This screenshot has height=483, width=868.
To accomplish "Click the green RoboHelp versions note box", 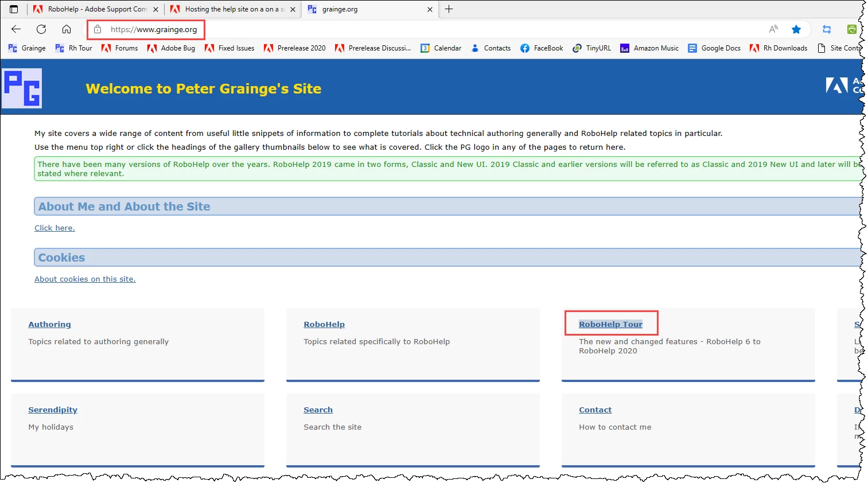I will [448, 169].
